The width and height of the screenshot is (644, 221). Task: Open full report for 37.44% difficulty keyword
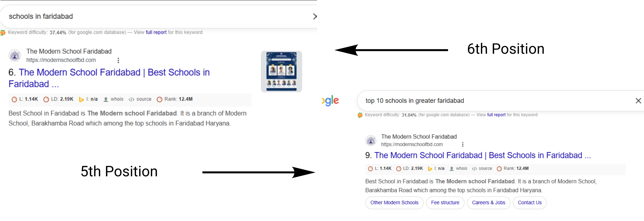156,32
